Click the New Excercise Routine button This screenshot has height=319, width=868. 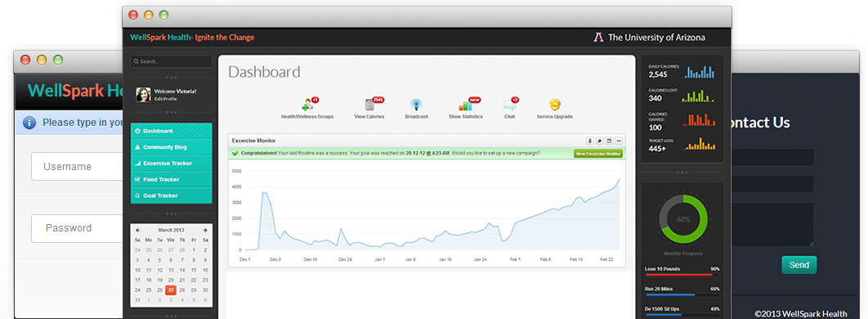coord(597,154)
